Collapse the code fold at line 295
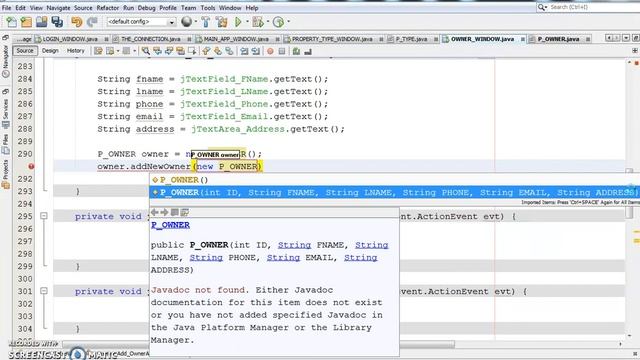The height and width of the screenshot is (360, 640). [x=44, y=216]
